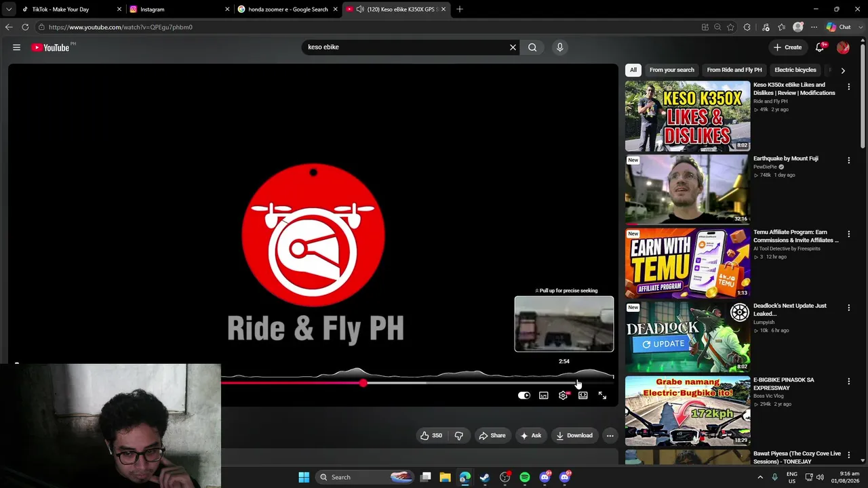Image resolution: width=868 pixels, height=488 pixels.
Task: Open more actions below the video
Action: pos(610,436)
